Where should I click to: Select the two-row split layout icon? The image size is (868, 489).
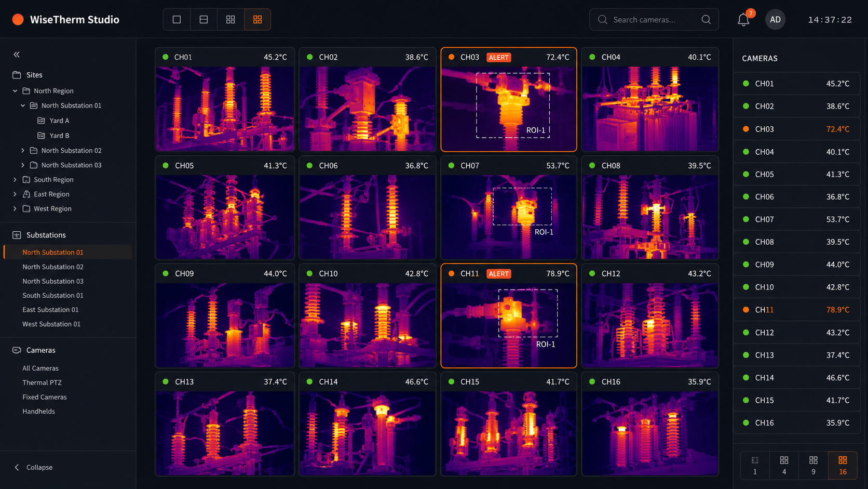pyautogui.click(x=204, y=20)
